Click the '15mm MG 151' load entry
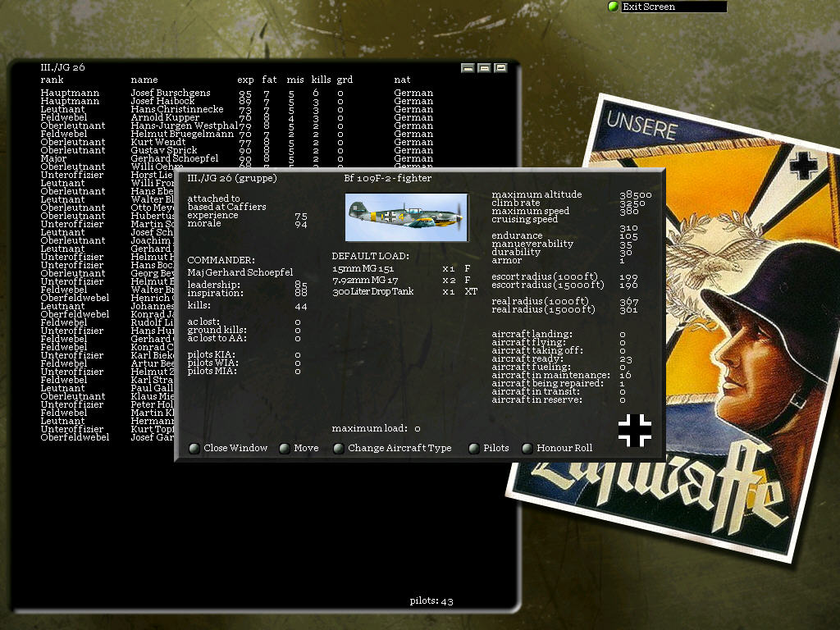Viewport: 840px width, 630px height. [363, 269]
